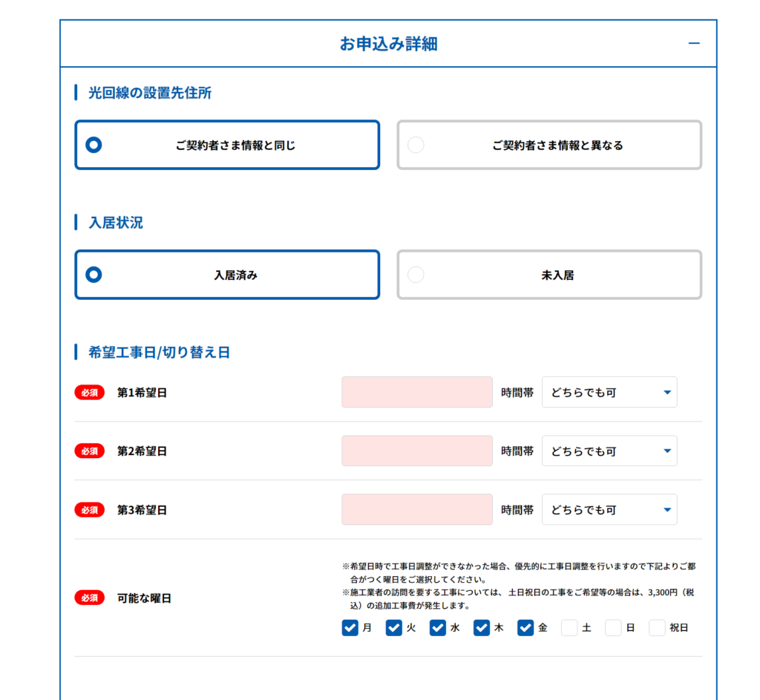Open the 時間帯 dropdown for 第3希望日
The width and height of the screenshot is (760, 700).
pyautogui.click(x=609, y=510)
